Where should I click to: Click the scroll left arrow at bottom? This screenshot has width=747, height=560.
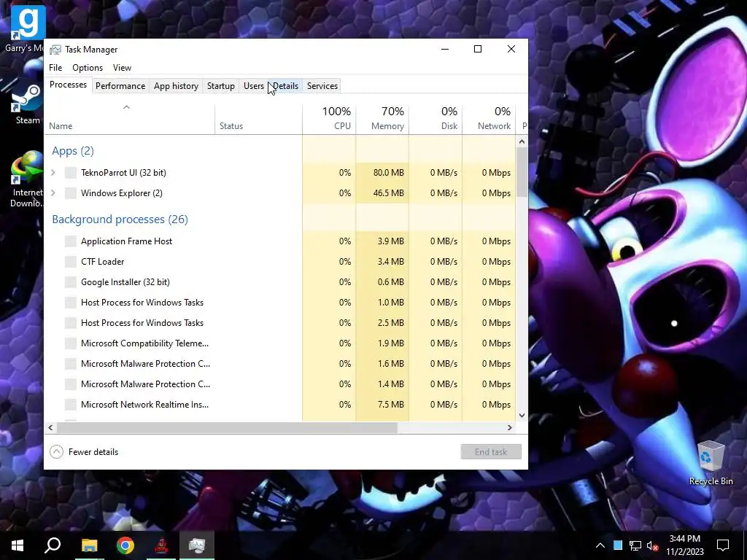pyautogui.click(x=50, y=427)
